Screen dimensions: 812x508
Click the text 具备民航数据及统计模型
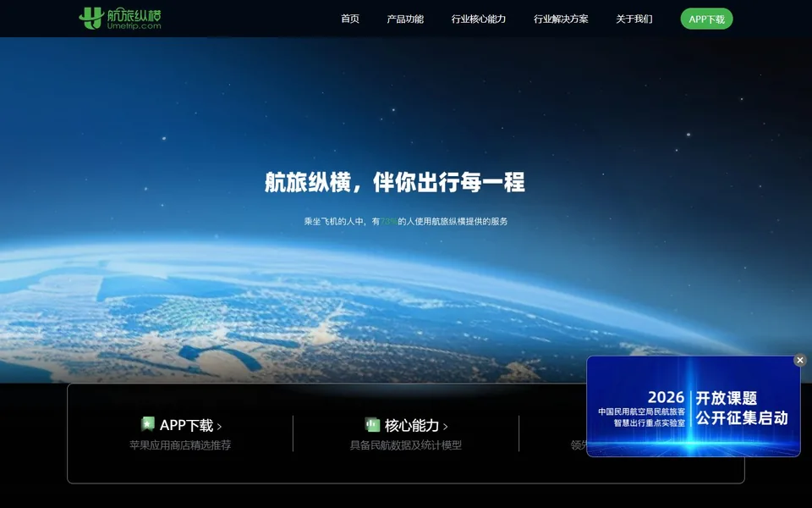pyautogui.click(x=406, y=445)
